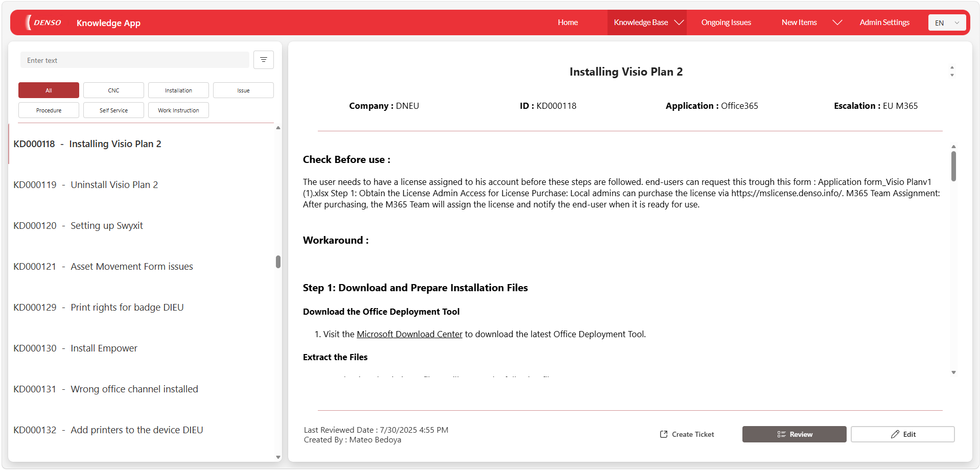980x470 pixels.
Task: Open Ongoing Issues
Action: click(726, 22)
